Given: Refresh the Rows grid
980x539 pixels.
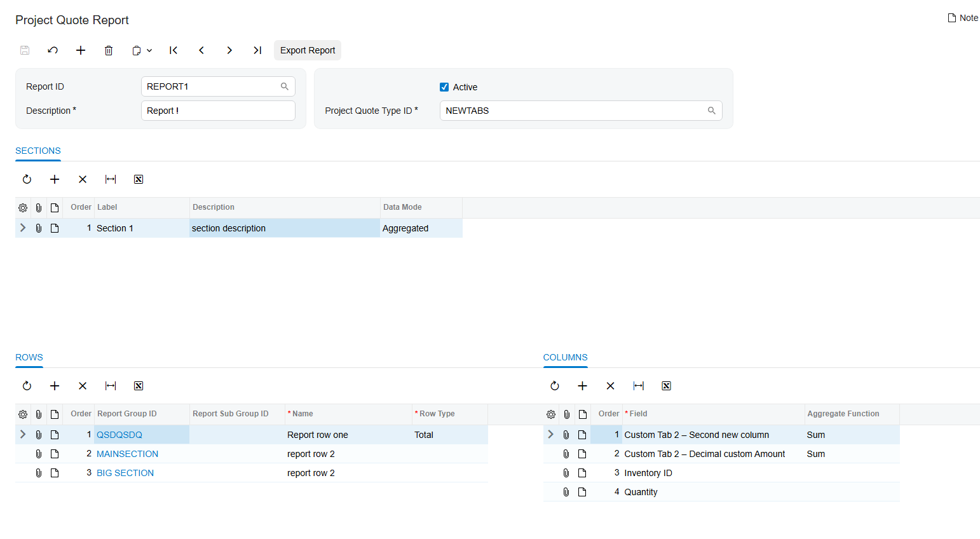Looking at the screenshot, I should [27, 386].
